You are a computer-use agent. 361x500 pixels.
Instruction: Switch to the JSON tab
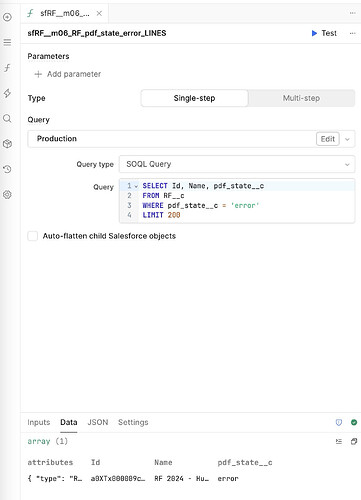[x=98, y=422]
